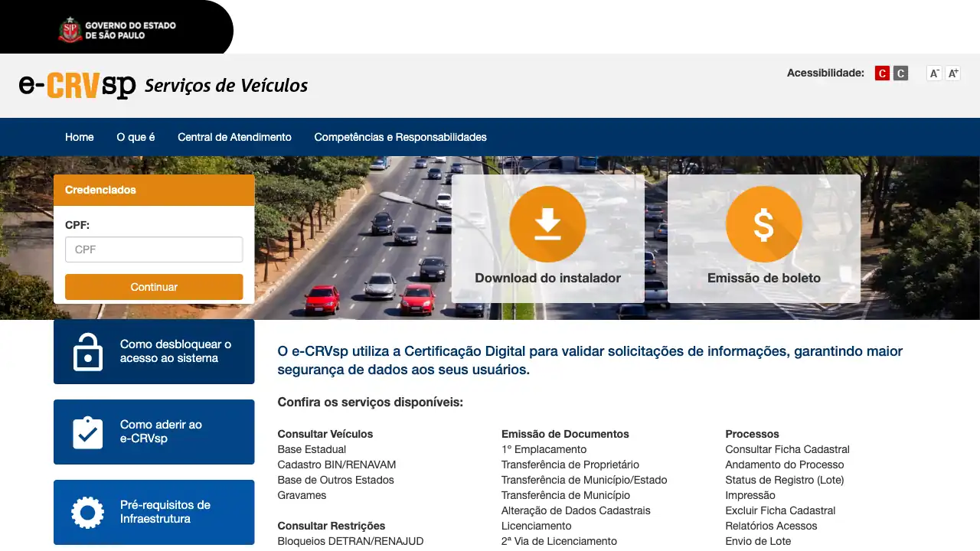Open the Home menu item
The image size is (980, 551).
(80, 137)
